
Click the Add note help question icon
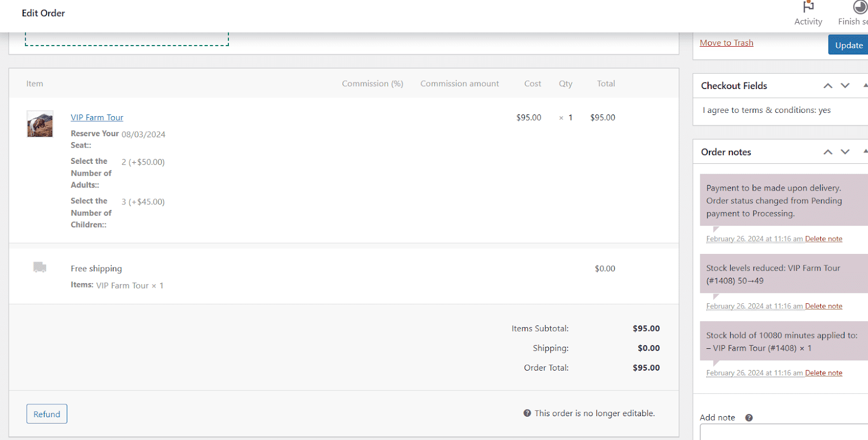(749, 418)
